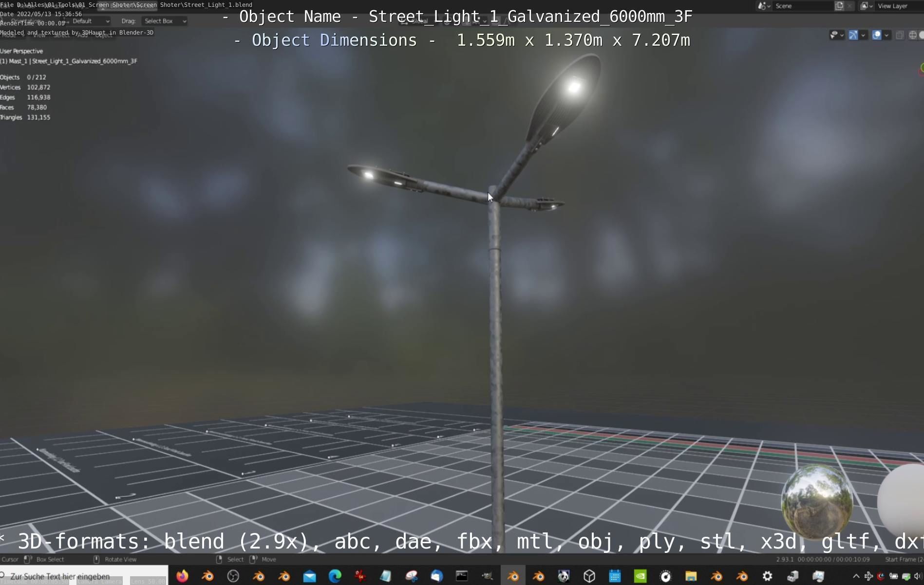Click the volume speaker tray icon
This screenshot has width=924, height=585.
tap(918, 576)
